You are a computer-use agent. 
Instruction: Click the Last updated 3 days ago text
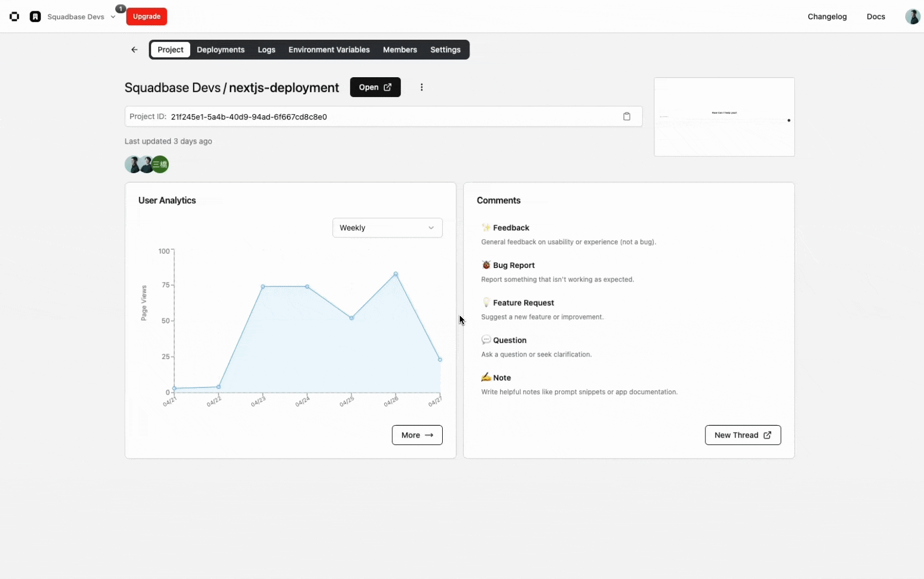point(168,142)
